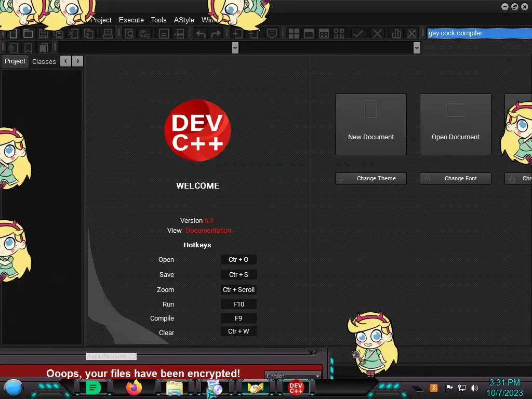Launch Firefox from the taskbar
532x399 pixels.
coord(134,388)
